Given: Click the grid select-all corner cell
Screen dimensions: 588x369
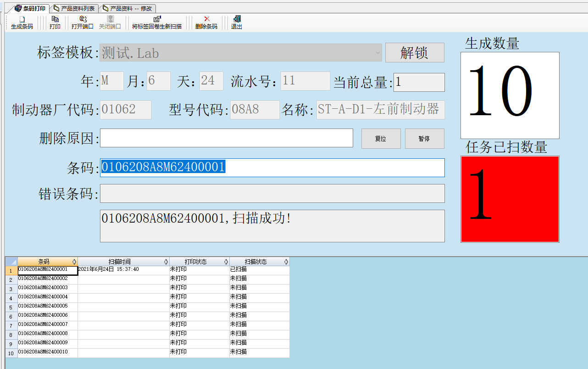Looking at the screenshot, I should [x=11, y=262].
